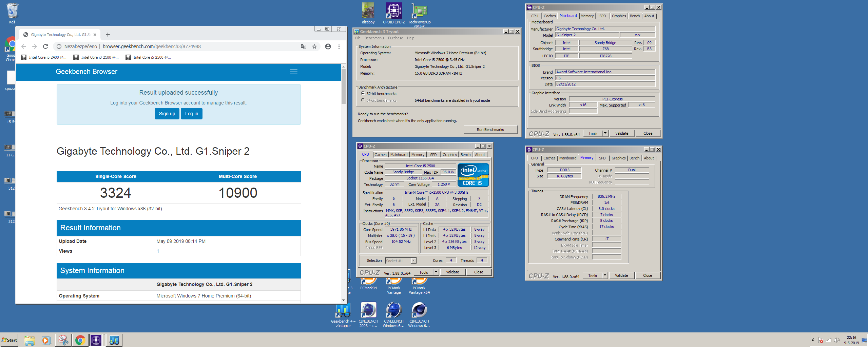Open the Chrome three-dot menu
868x347 pixels.
tap(339, 46)
